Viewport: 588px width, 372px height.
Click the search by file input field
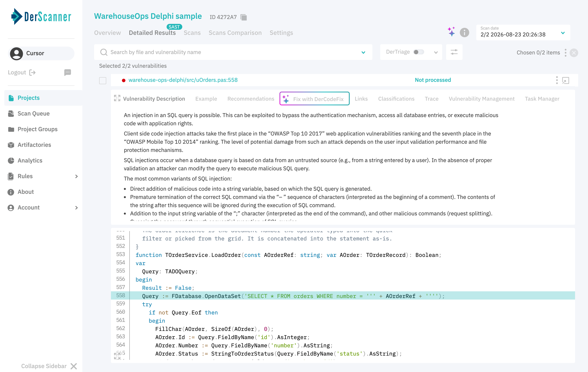[x=233, y=52]
